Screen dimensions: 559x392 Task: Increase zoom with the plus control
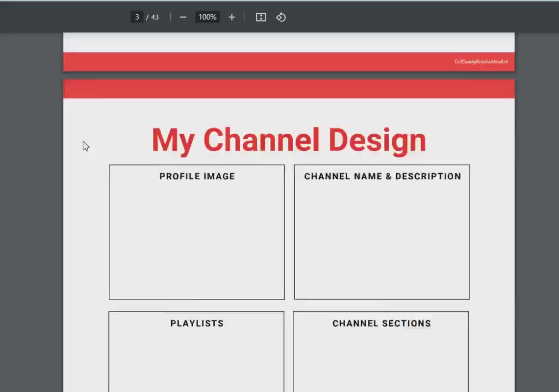pyautogui.click(x=231, y=17)
